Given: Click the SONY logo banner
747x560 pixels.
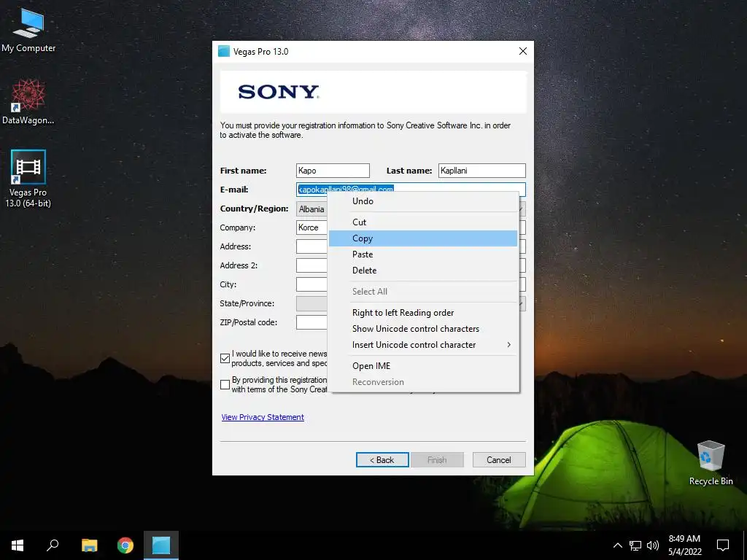Looking at the screenshot, I should (x=373, y=92).
